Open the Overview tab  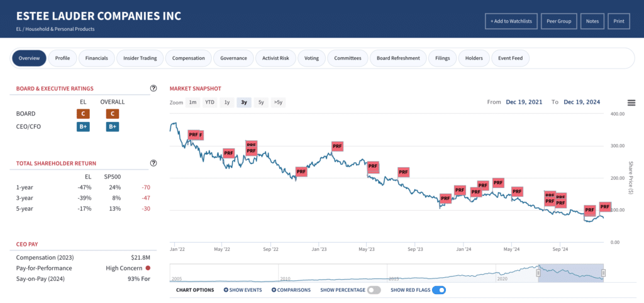click(29, 58)
